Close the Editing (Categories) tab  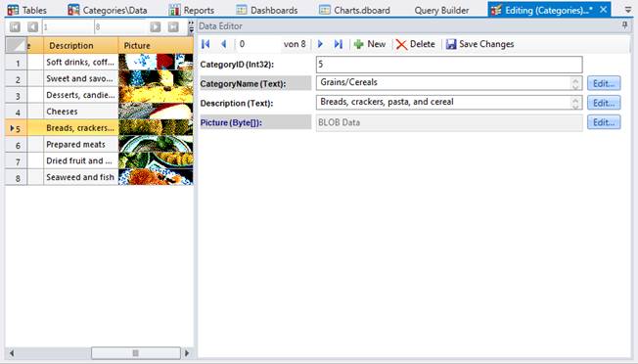tap(604, 10)
